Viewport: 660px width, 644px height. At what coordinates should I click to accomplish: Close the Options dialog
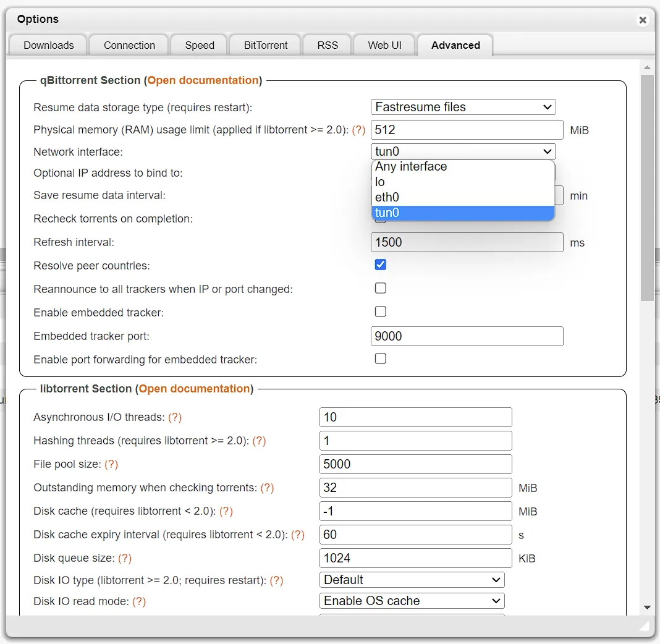click(x=643, y=20)
